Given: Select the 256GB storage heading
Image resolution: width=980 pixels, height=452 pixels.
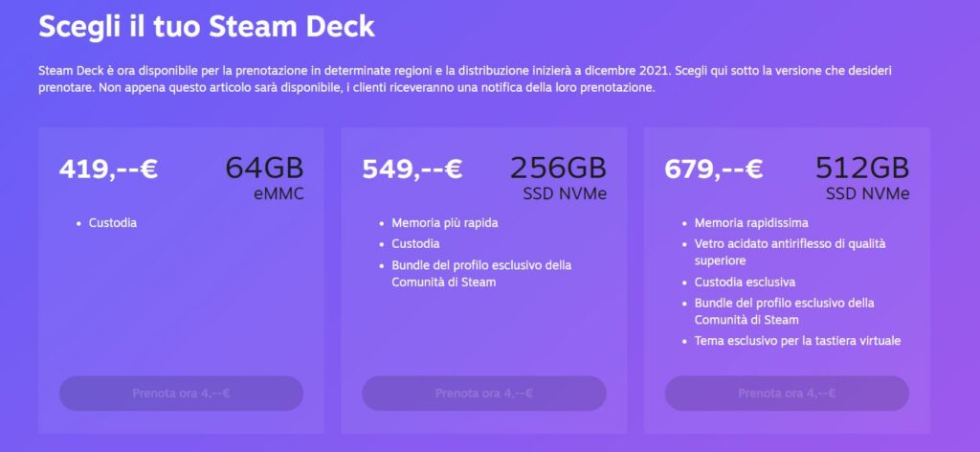Looking at the screenshot, I should pos(558,169).
